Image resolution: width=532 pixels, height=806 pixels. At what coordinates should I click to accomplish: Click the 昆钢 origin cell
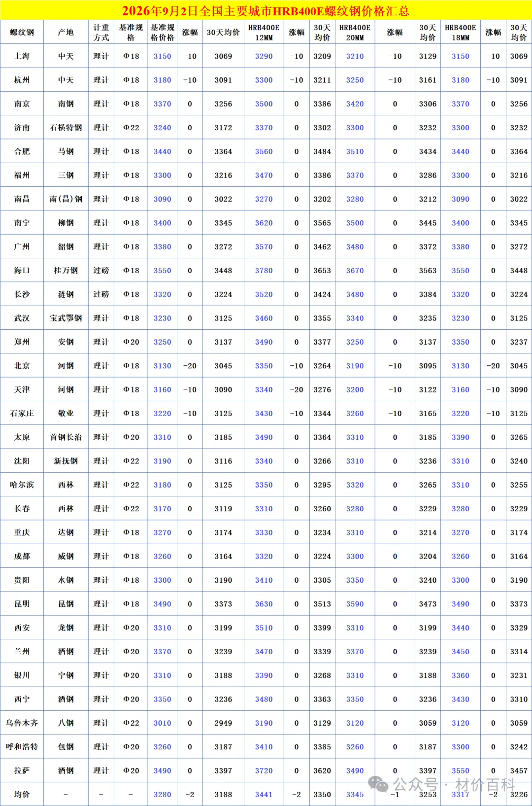(x=66, y=604)
